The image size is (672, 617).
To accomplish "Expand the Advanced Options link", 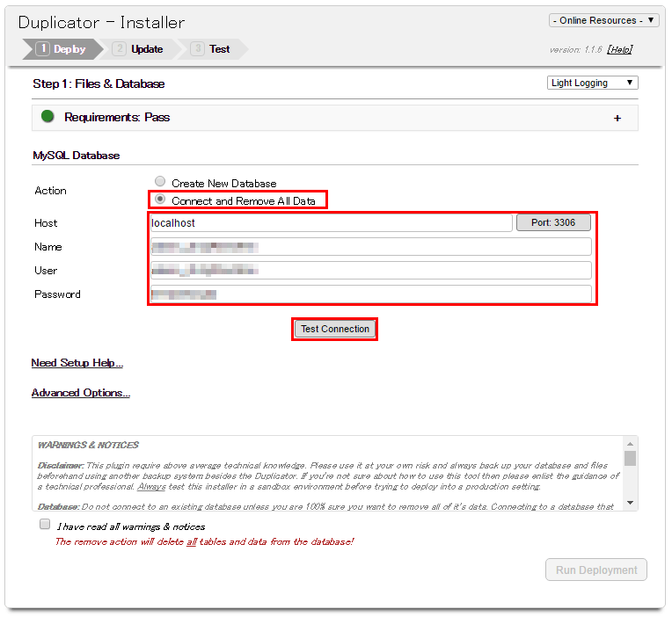I will point(81,393).
